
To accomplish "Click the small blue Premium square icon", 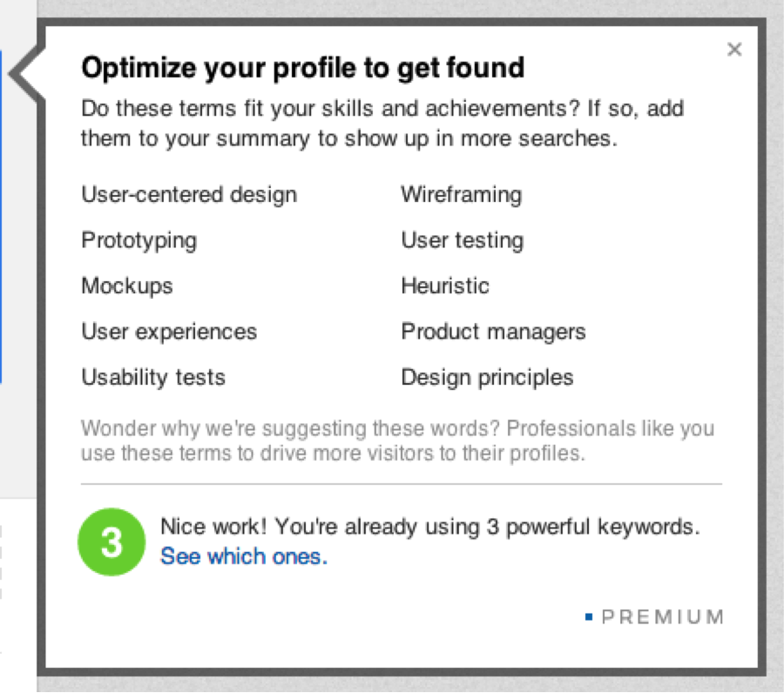I will pos(589,617).
